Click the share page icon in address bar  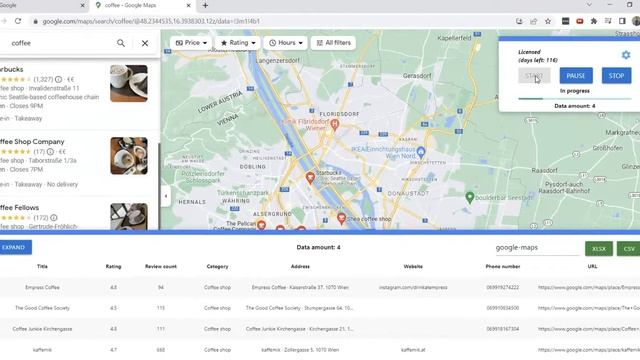pyautogui.click(x=533, y=21)
